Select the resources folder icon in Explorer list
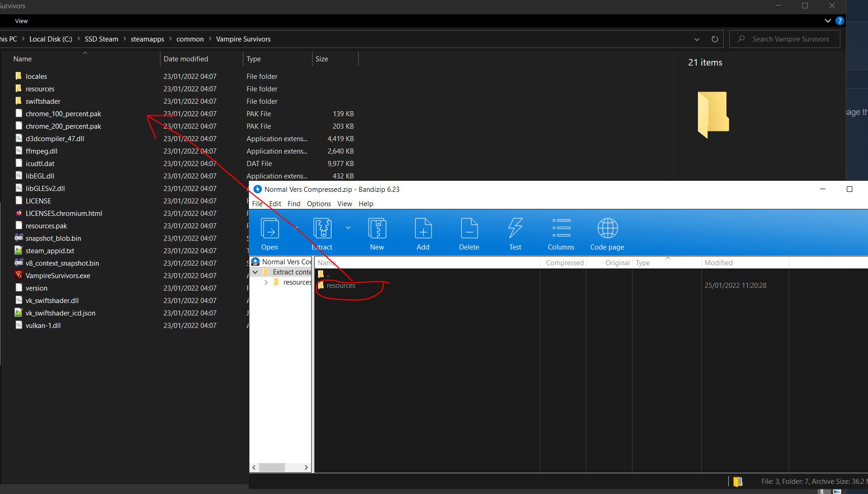The width and height of the screenshot is (868, 494). pyautogui.click(x=18, y=89)
